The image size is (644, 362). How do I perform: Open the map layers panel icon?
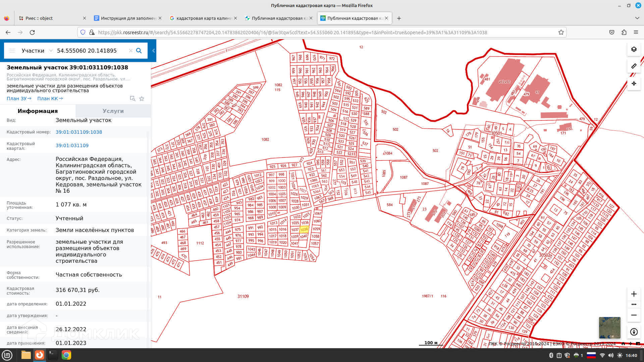(x=634, y=49)
